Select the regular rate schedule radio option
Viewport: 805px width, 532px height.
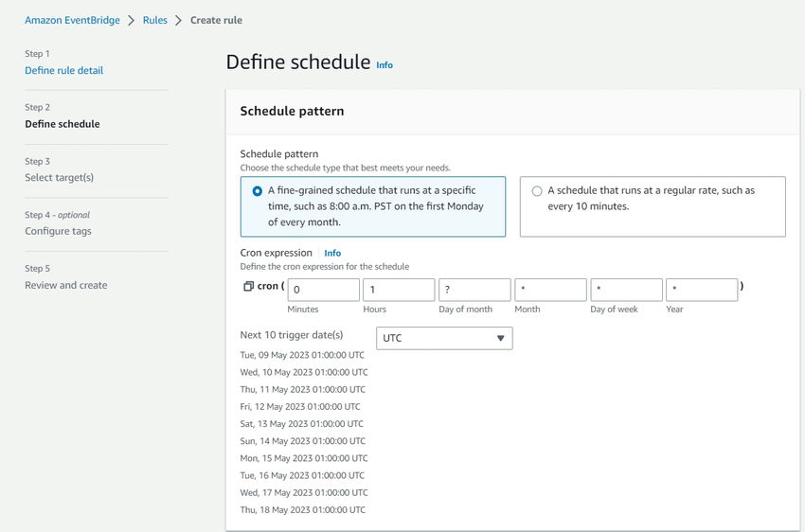[x=537, y=191]
